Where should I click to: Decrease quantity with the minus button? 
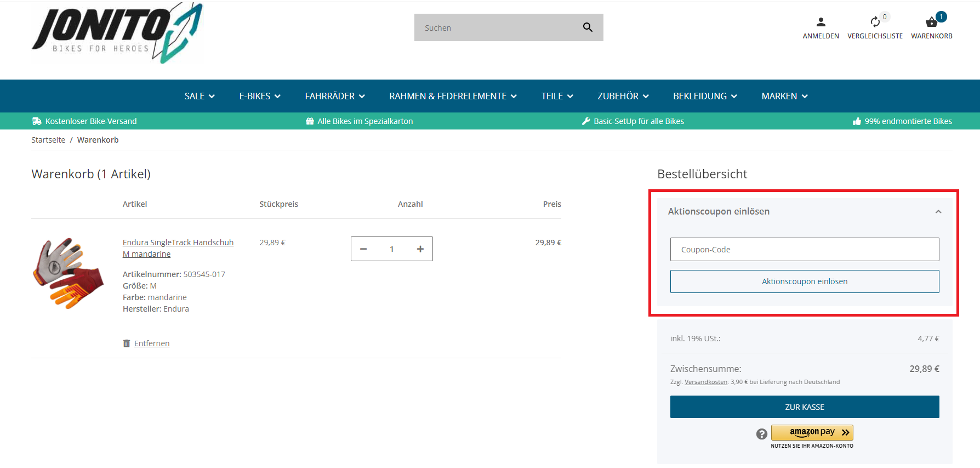click(x=363, y=249)
